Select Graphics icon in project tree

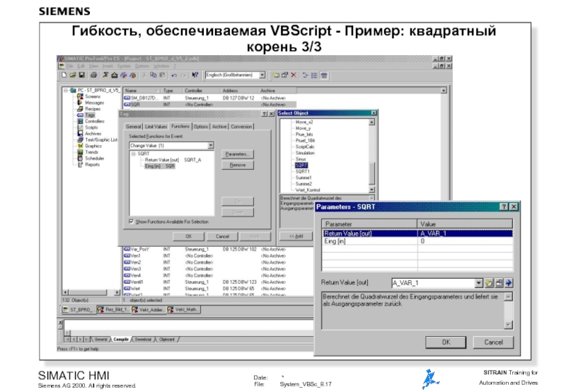[x=80, y=146]
